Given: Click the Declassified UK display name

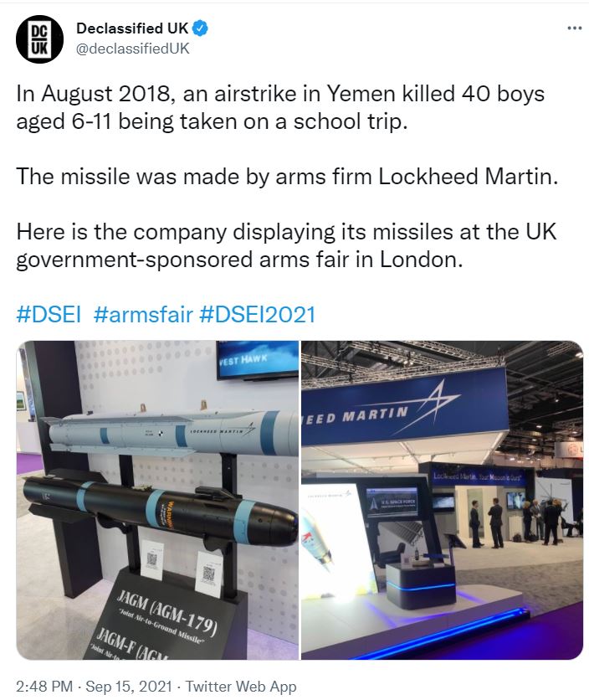Looking at the screenshot, I should (x=132, y=28).
